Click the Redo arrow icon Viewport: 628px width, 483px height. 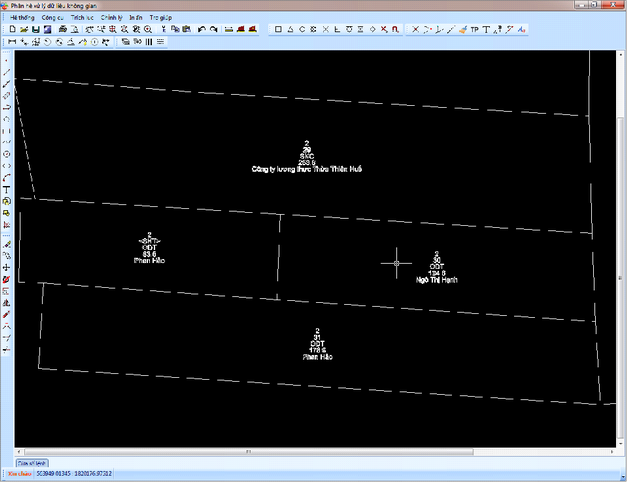point(214,30)
